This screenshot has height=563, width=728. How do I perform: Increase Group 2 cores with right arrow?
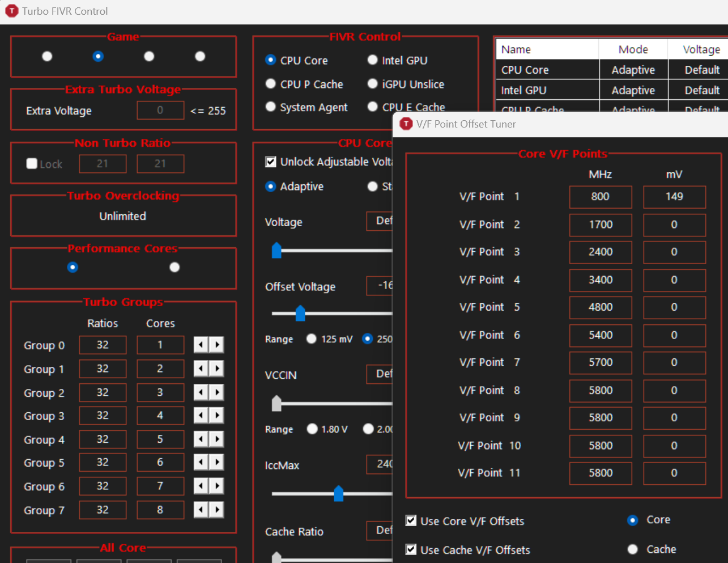click(x=216, y=392)
